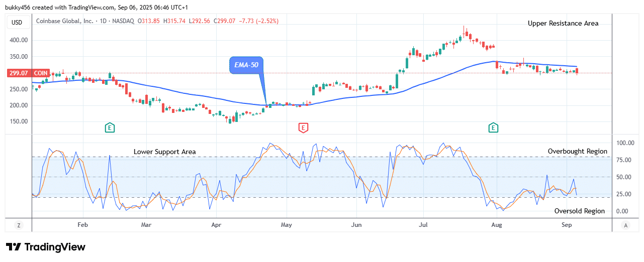The image size is (644, 262).
Task: Click the 200.00 price axis value
Action: (20, 105)
